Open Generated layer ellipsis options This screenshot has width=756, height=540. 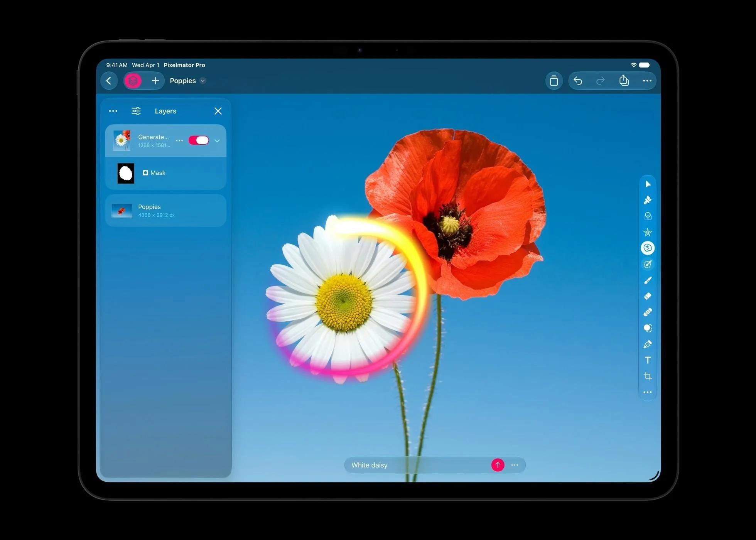[x=179, y=141]
